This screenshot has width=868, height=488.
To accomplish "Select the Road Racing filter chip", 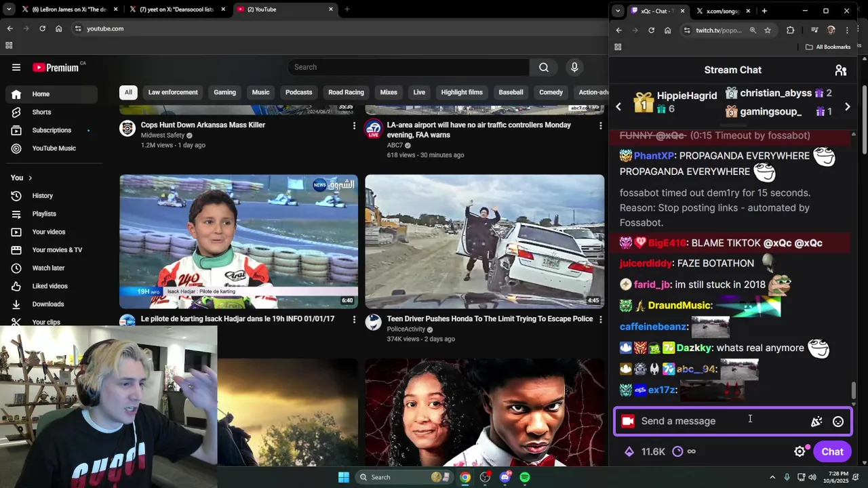I will pos(346,92).
